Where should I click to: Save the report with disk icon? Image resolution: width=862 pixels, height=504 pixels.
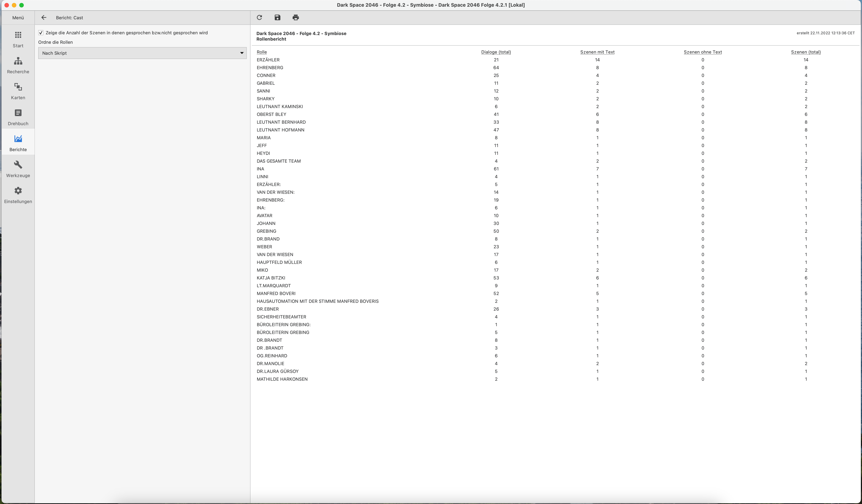pyautogui.click(x=277, y=17)
